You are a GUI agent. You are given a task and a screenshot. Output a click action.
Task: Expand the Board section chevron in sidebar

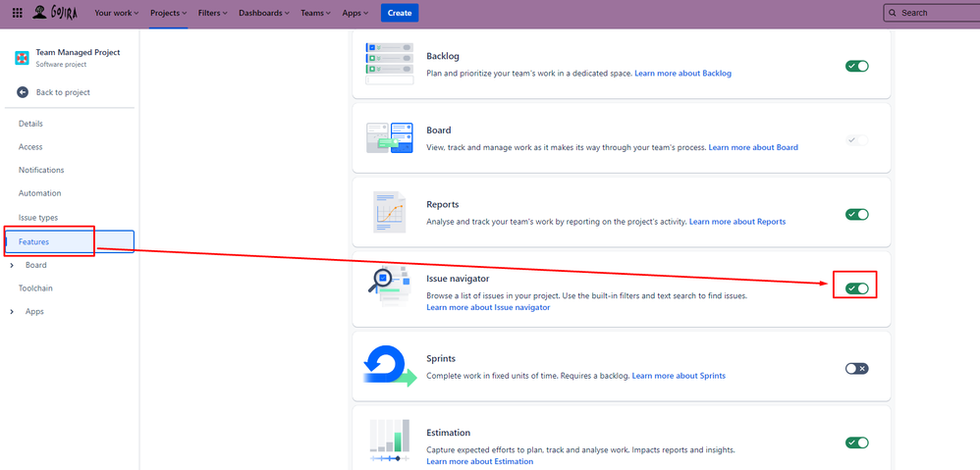(12, 265)
